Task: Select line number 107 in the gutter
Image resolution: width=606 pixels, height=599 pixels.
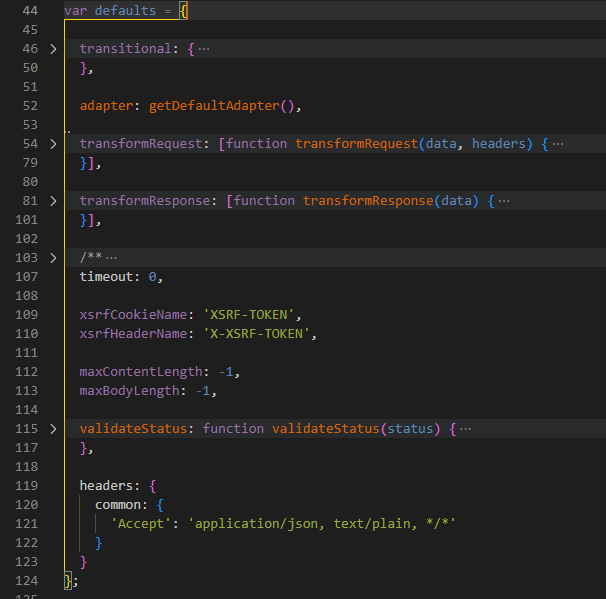Action: [x=28, y=277]
